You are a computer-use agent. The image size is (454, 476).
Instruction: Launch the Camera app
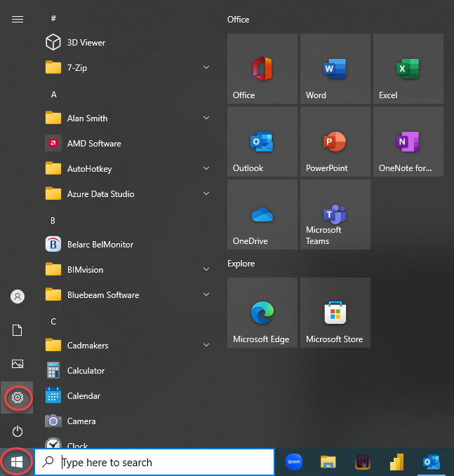pyautogui.click(x=128, y=421)
